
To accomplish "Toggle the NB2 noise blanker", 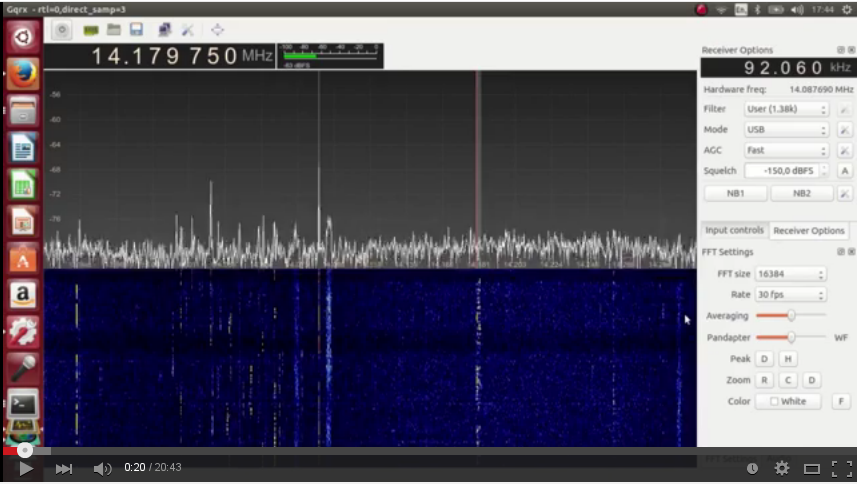I will point(802,193).
